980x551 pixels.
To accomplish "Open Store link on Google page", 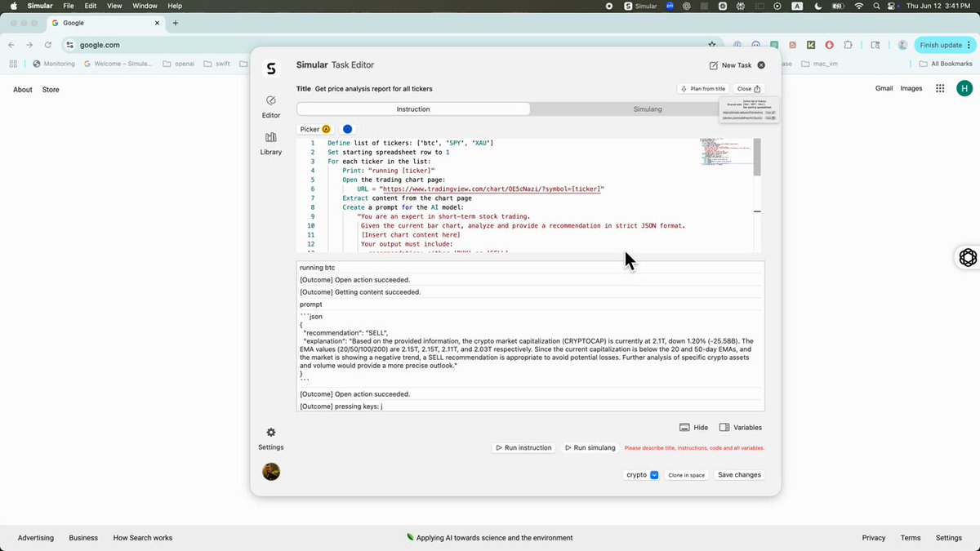I will tap(51, 90).
